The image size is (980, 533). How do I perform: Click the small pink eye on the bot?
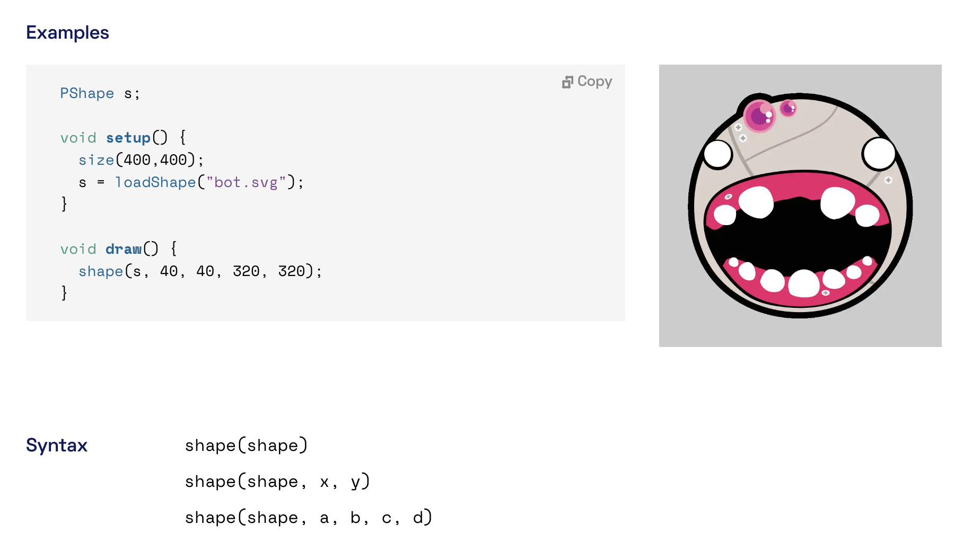(788, 108)
